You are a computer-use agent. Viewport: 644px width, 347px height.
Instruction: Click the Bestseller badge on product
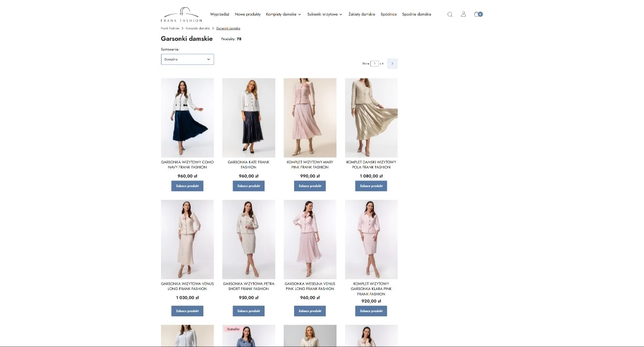(x=232, y=329)
